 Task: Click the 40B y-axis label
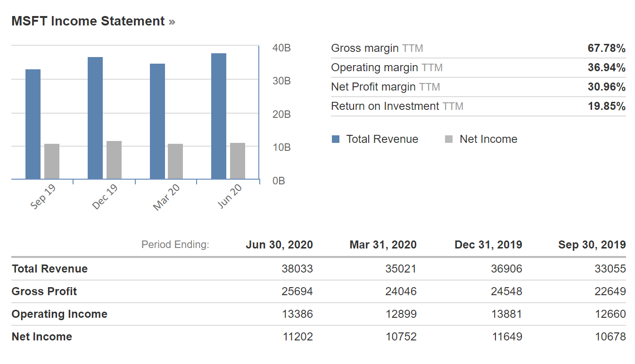[281, 48]
